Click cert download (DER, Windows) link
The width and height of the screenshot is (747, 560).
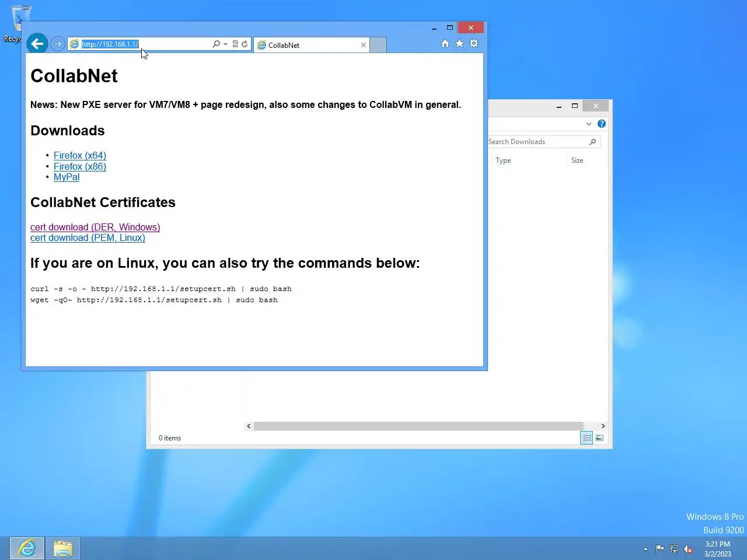(95, 227)
